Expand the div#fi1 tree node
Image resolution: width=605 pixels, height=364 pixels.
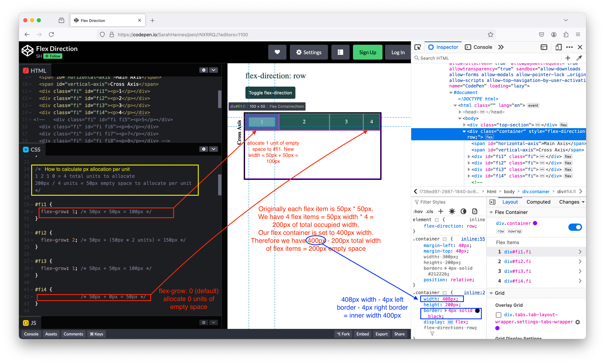[469, 157]
